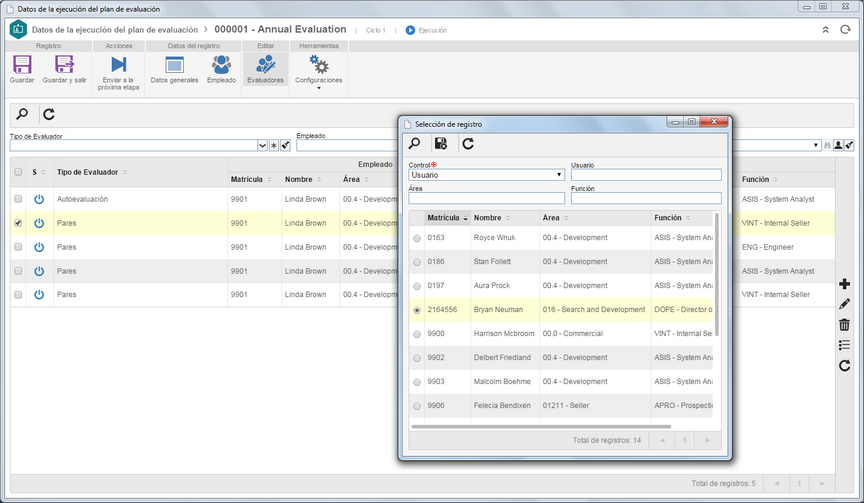Image resolution: width=864 pixels, height=503 pixels.
Task: Open the right-side filter dropdown arrow
Action: [x=816, y=145]
